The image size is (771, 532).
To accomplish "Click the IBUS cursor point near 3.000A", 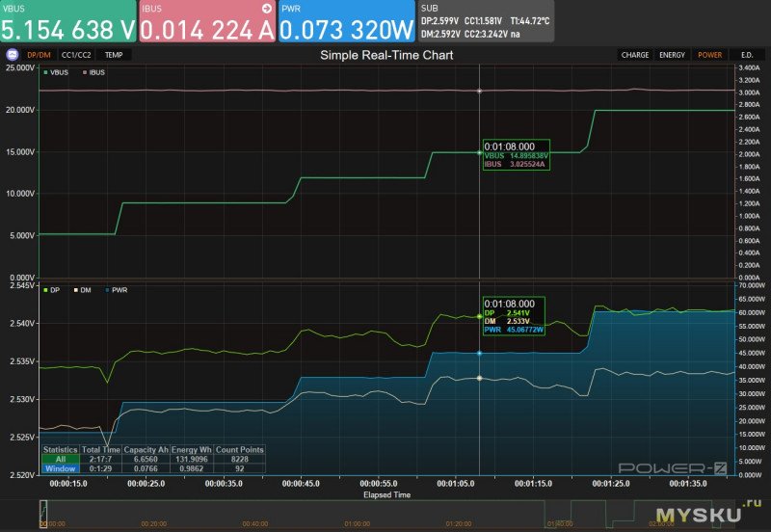I will [x=479, y=91].
